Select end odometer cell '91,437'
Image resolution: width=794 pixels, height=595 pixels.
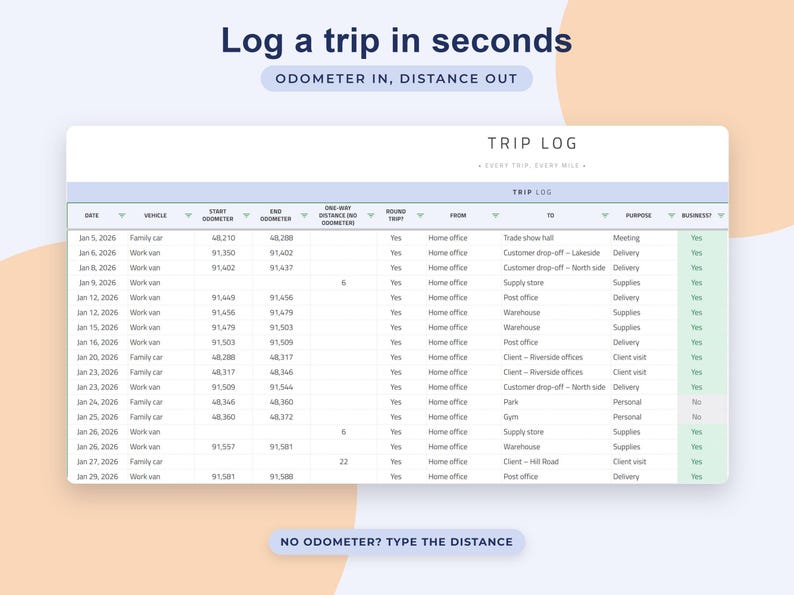click(x=281, y=268)
